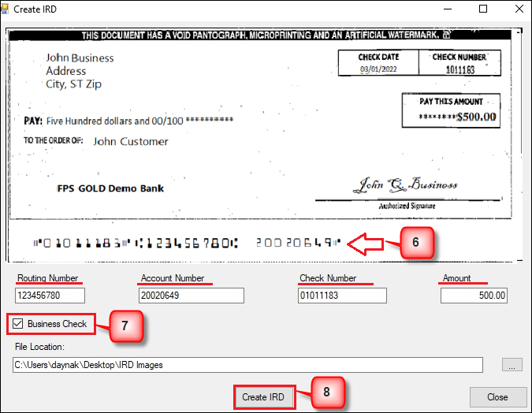Click the payee name John Customer

tap(131, 142)
